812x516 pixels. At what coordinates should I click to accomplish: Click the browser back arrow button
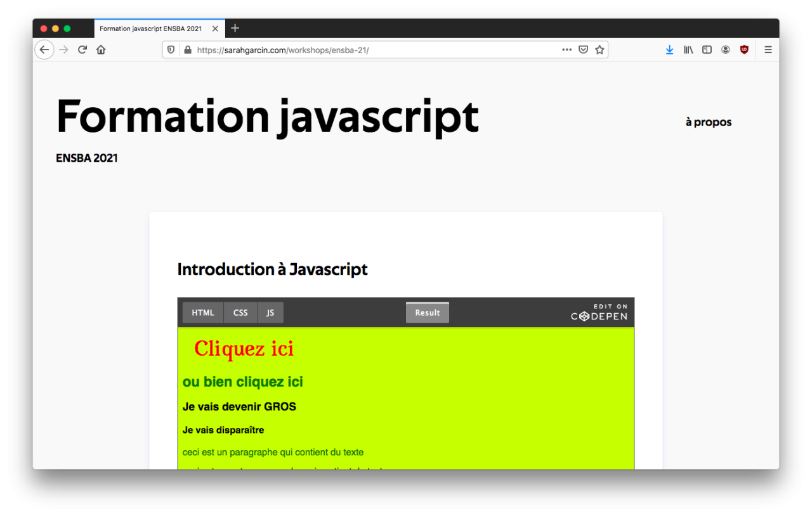[44, 50]
